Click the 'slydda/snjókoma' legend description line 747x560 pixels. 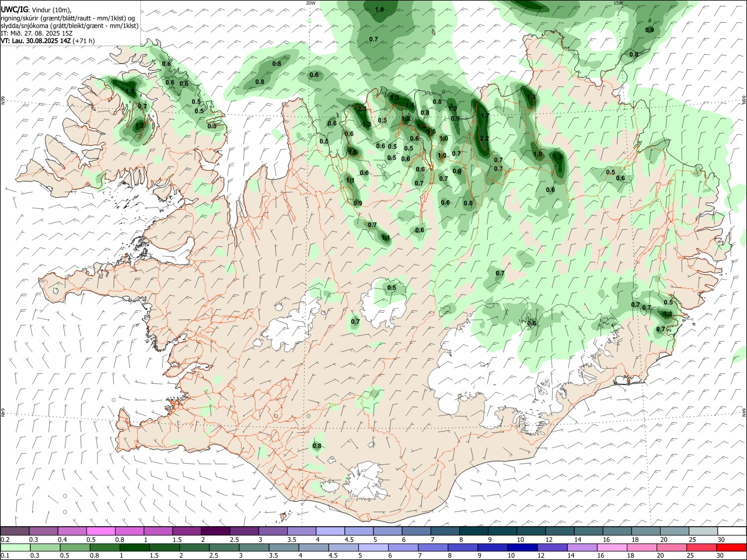click(x=69, y=26)
